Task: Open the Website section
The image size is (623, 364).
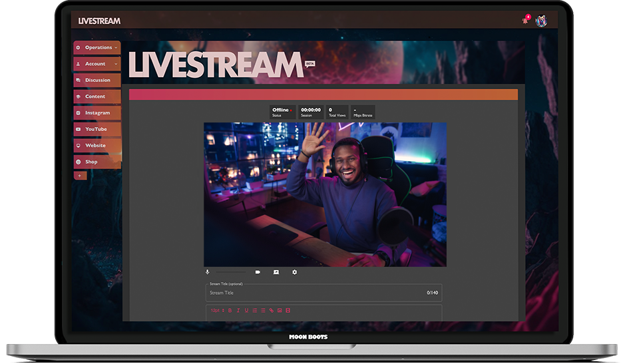Action: (x=97, y=146)
